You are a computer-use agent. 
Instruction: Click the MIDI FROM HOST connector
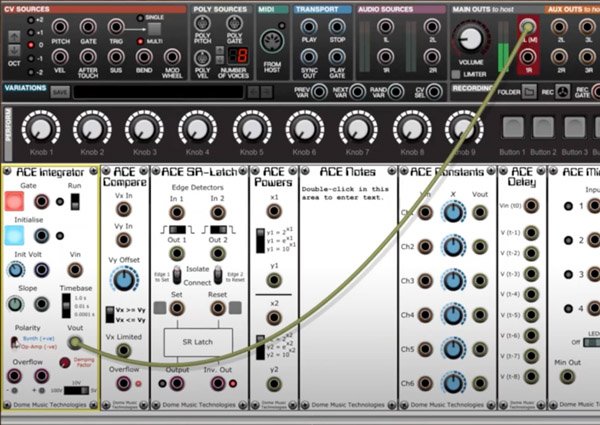pos(272,41)
